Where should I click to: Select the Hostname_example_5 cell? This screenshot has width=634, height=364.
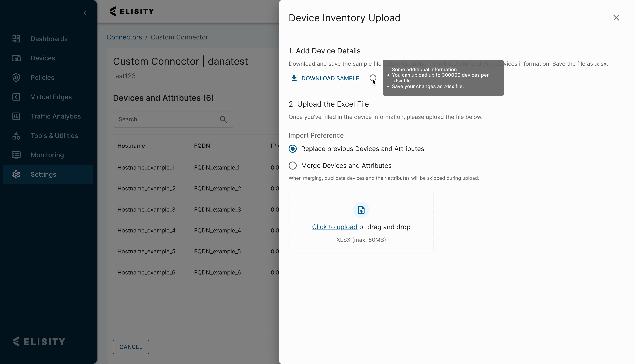pos(146,252)
